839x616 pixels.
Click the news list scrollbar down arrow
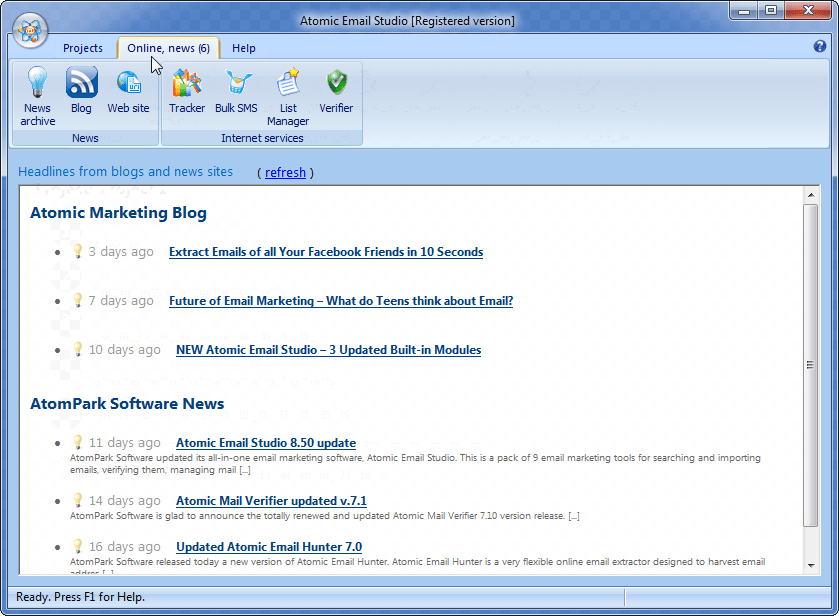click(810, 566)
